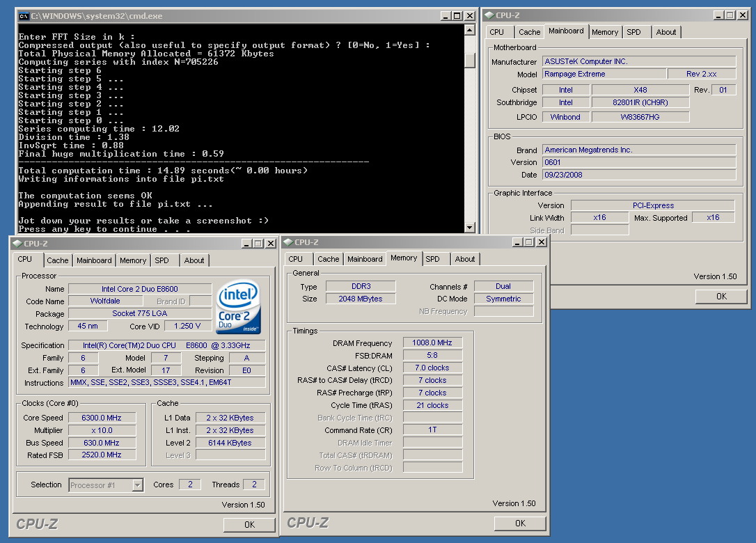This screenshot has height=543, width=756.
Task: Open About tab in memory CPU-Z window
Action: [465, 259]
